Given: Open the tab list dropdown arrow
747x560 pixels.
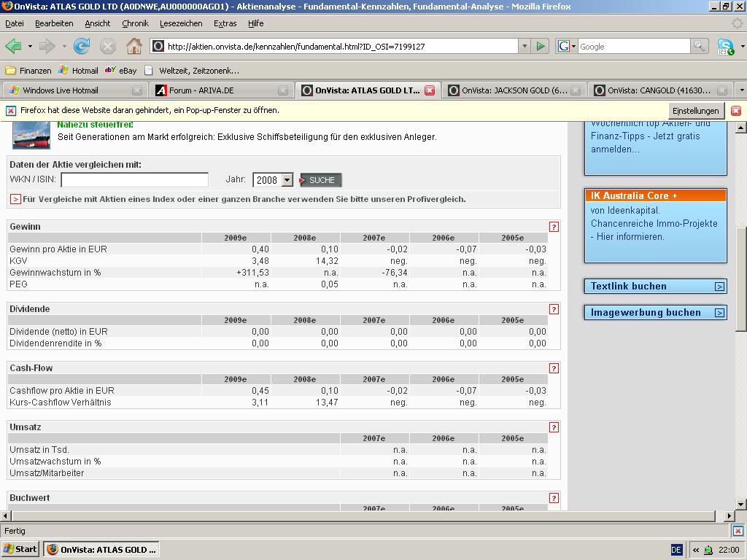Looking at the screenshot, I should [741, 90].
